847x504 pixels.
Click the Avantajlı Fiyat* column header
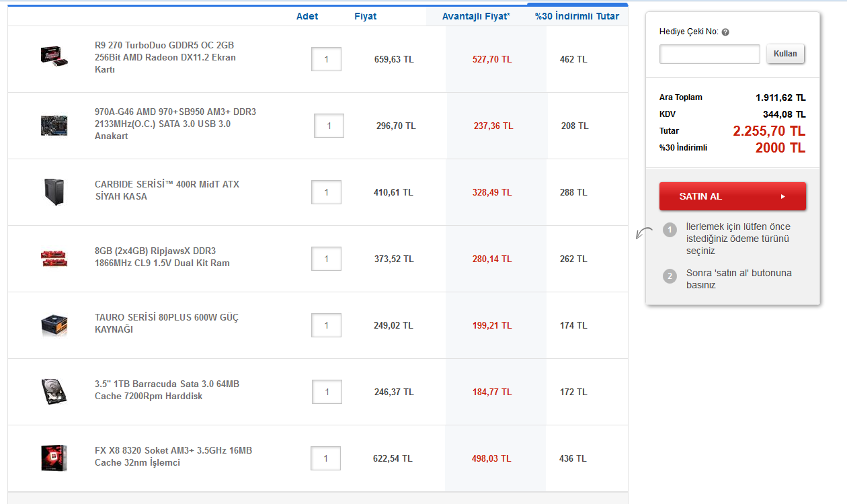476,16
